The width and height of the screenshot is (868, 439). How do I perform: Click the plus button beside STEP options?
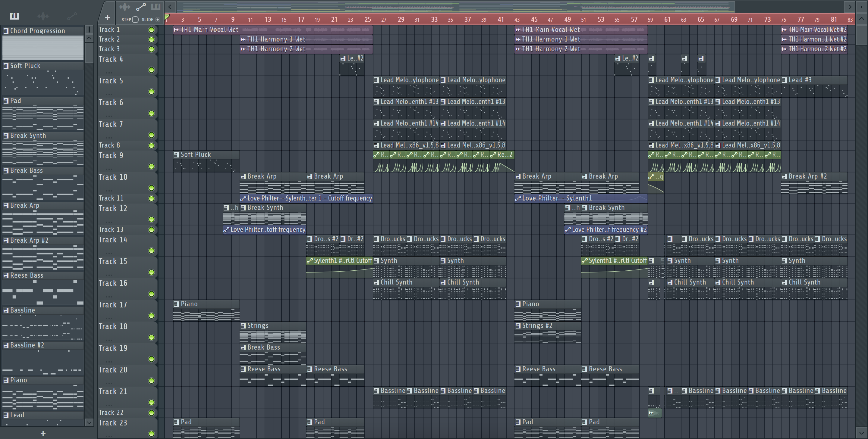(107, 17)
